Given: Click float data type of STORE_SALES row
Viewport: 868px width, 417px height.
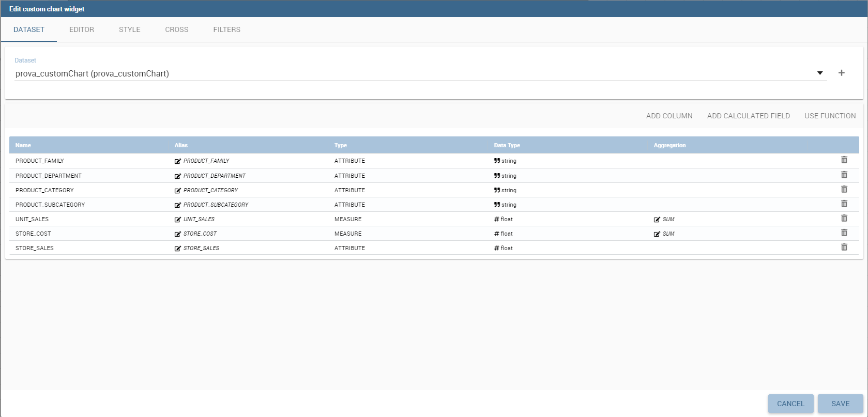Looking at the screenshot, I should tap(504, 248).
